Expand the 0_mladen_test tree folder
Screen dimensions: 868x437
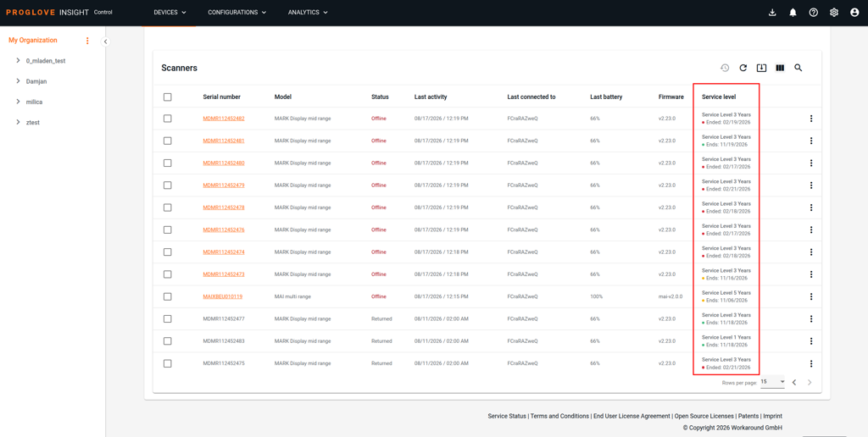19,61
